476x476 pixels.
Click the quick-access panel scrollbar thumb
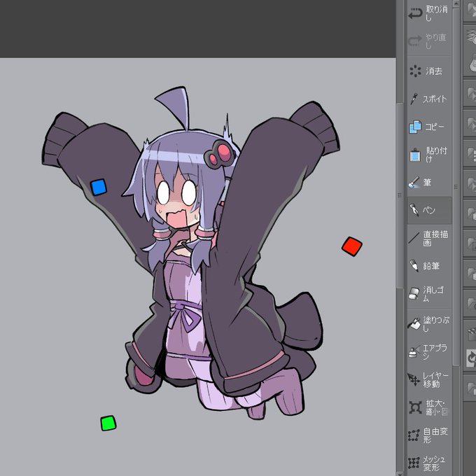[456, 186]
